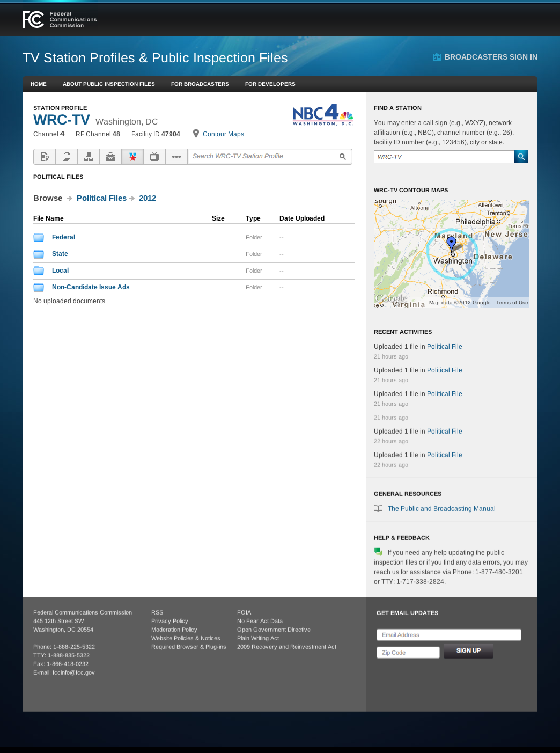
Task: Click the Federal folder icon
Action: [39, 237]
